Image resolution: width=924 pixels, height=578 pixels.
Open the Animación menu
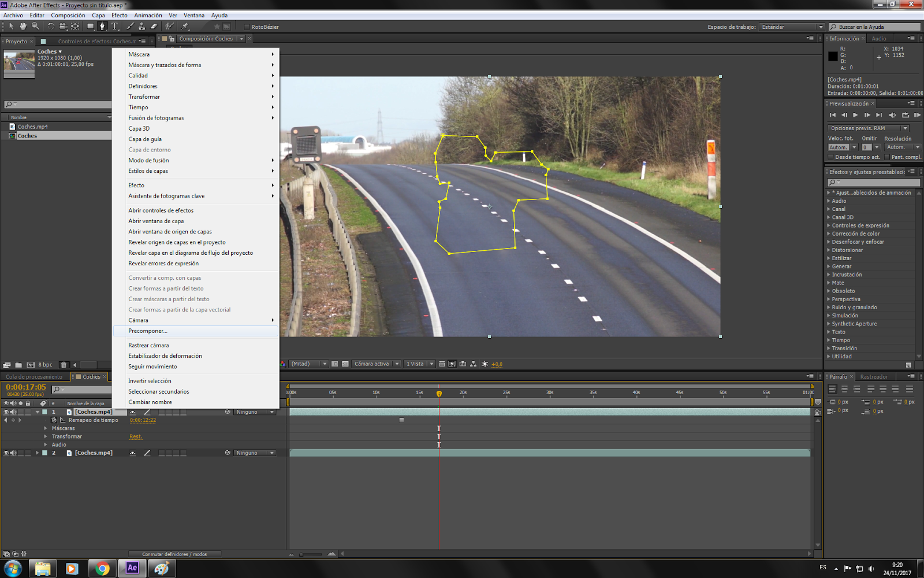pos(148,16)
